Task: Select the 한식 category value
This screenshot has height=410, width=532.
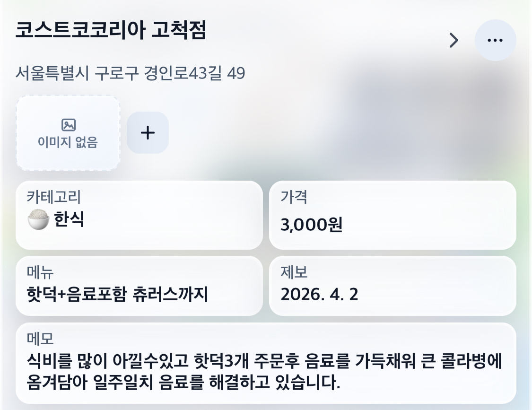Action: [x=69, y=220]
